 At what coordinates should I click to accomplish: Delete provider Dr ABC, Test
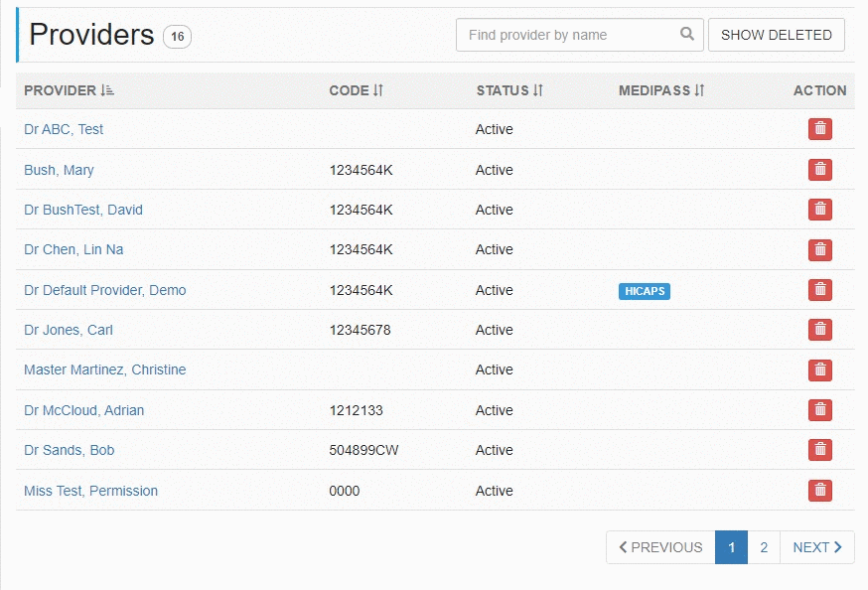[820, 129]
